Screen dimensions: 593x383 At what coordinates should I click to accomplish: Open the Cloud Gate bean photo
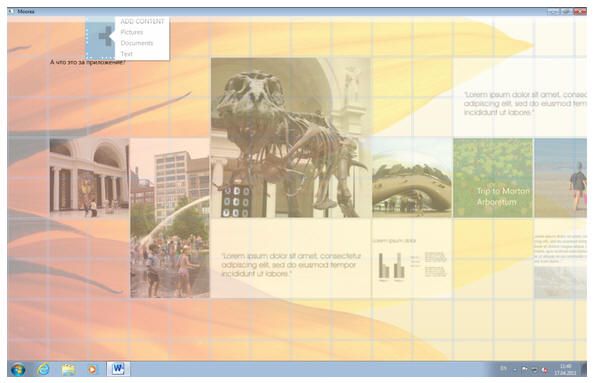[x=412, y=178]
